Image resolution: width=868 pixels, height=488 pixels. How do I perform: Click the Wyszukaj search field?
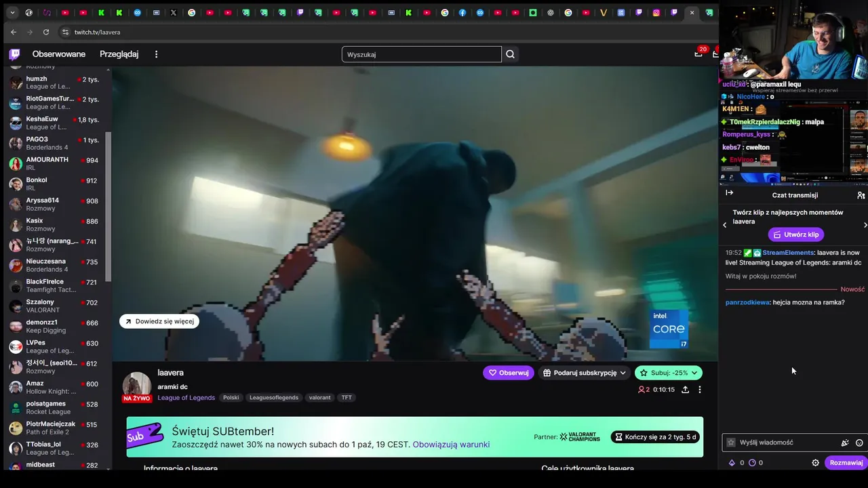[x=421, y=54]
